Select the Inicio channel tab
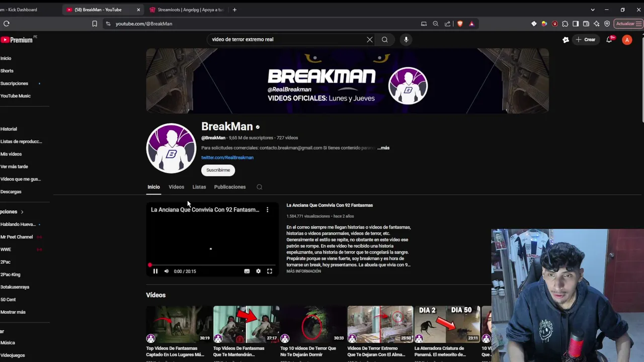The height and width of the screenshot is (362, 644). (x=153, y=187)
